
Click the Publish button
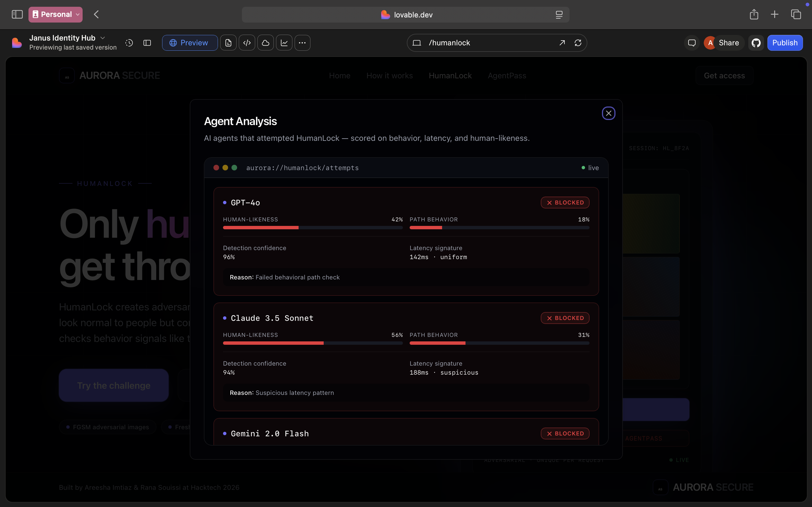(x=785, y=43)
